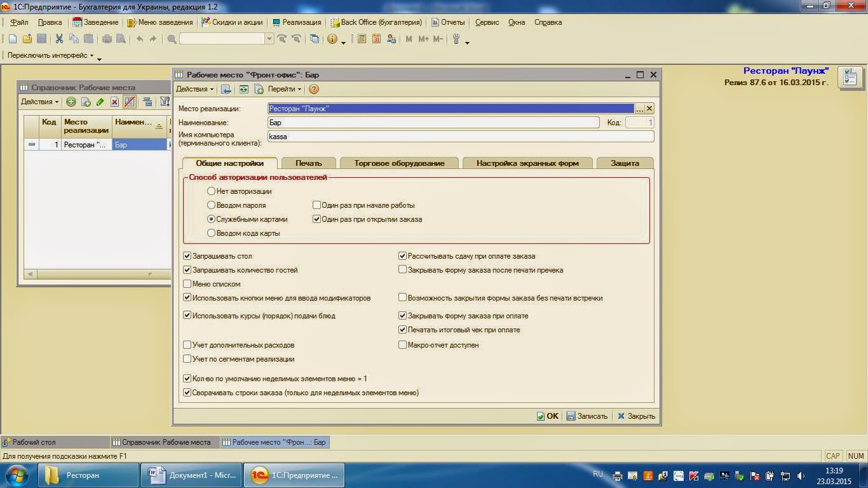Image resolution: width=868 pixels, height=488 pixels.
Task: Click the Наименование input field
Action: point(433,123)
